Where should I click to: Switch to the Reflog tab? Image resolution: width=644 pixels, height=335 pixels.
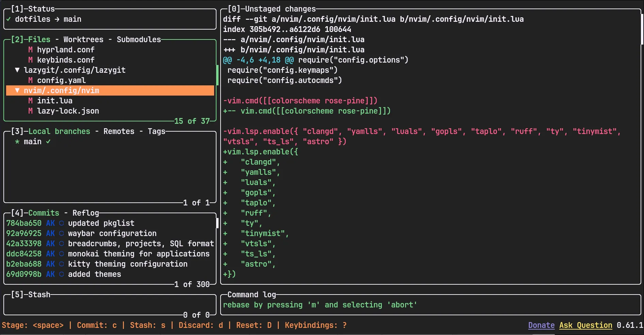pyautogui.click(x=86, y=213)
